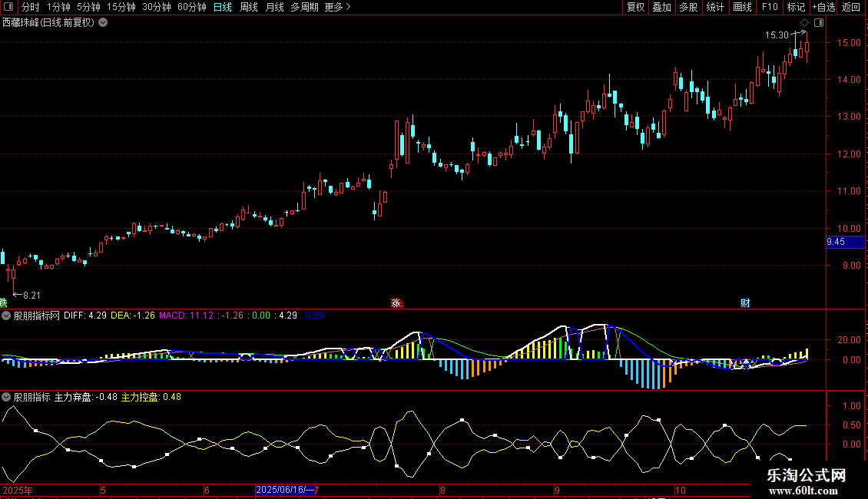This screenshot has height=499, width=868.
Task: Open the 多周期 multi-period view
Action: 304,7
